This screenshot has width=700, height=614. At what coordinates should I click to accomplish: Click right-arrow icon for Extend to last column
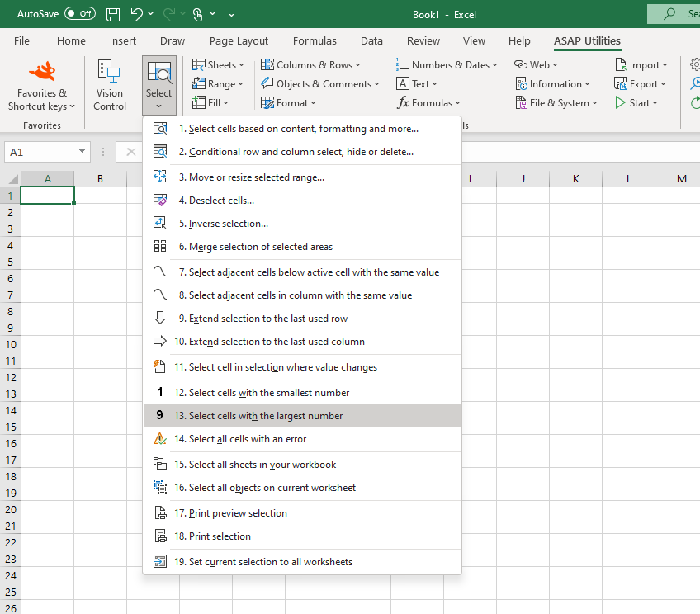pyautogui.click(x=160, y=342)
